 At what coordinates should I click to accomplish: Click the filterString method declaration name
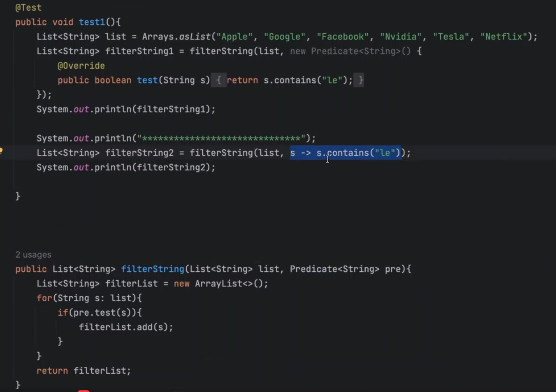(152, 269)
